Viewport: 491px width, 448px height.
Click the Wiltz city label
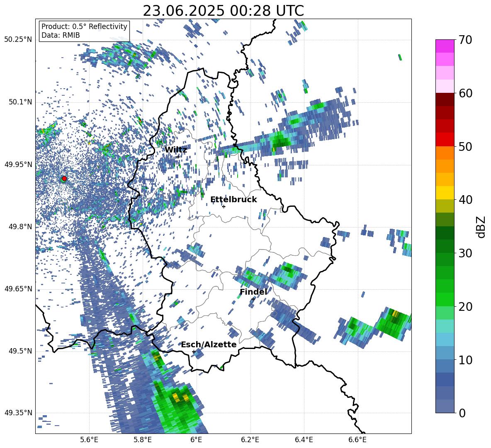(x=176, y=150)
